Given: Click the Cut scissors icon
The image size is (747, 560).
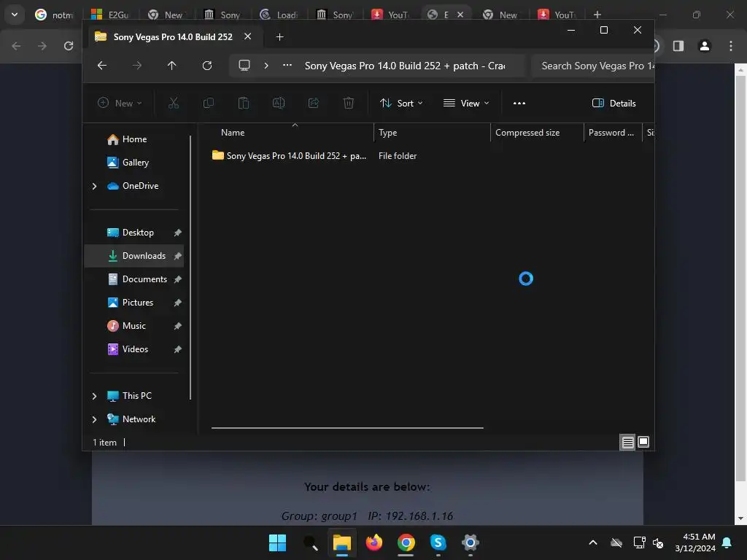Looking at the screenshot, I should pos(174,104).
